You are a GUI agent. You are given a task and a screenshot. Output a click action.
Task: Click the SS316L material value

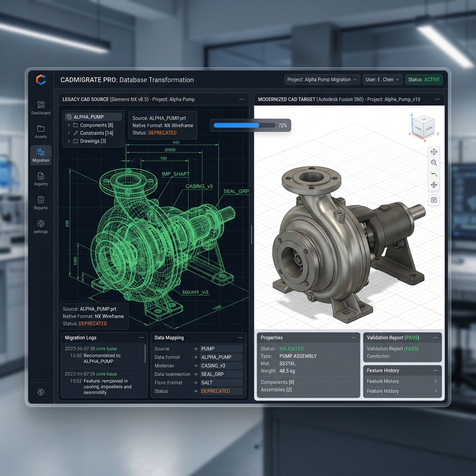(x=287, y=364)
